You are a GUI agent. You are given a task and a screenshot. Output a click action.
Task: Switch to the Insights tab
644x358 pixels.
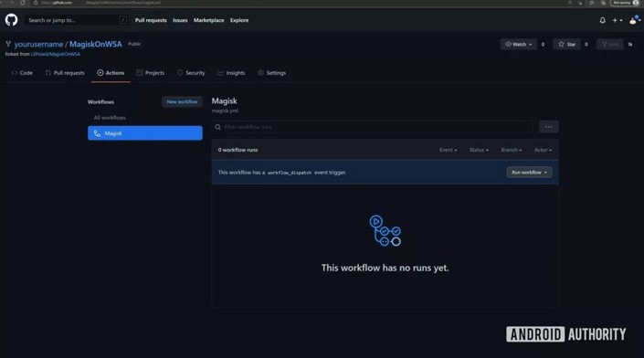231,73
